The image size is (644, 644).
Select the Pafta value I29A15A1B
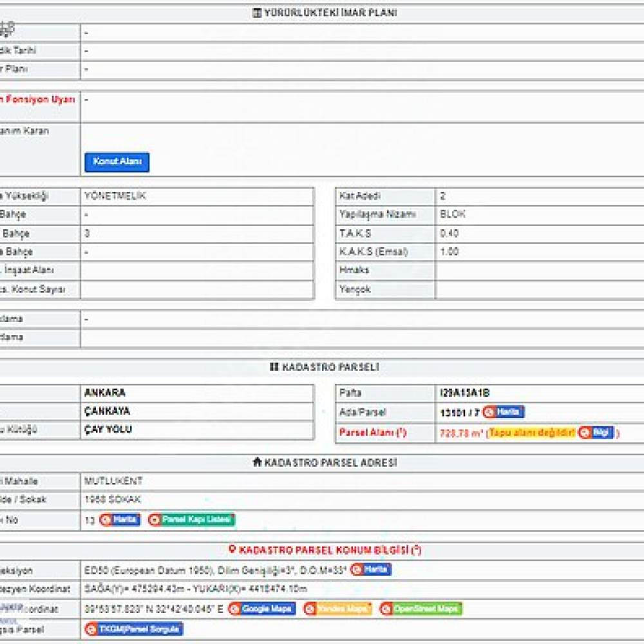[x=464, y=393]
